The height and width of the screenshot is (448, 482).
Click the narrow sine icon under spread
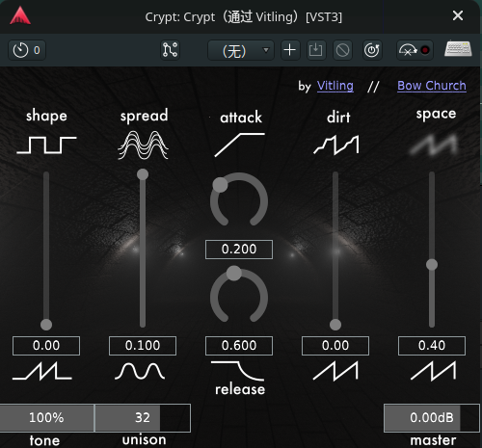click(x=140, y=371)
